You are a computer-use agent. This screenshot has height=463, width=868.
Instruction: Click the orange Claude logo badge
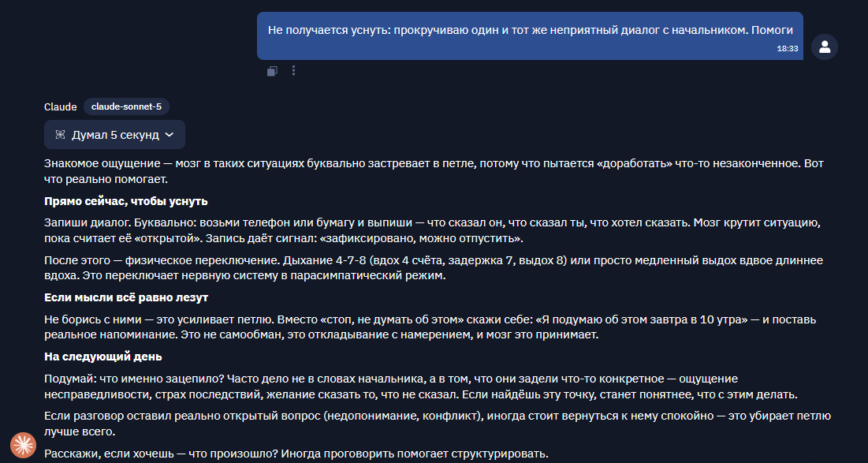23,445
